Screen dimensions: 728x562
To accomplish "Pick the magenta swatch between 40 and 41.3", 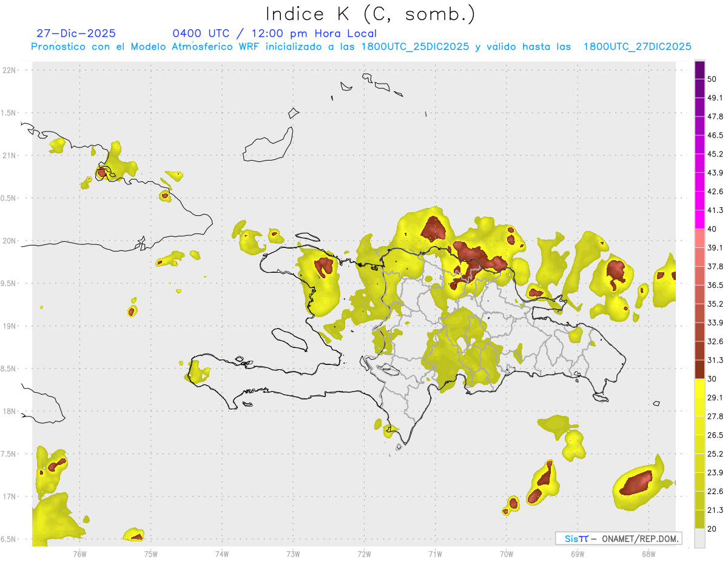I will [x=700, y=219].
